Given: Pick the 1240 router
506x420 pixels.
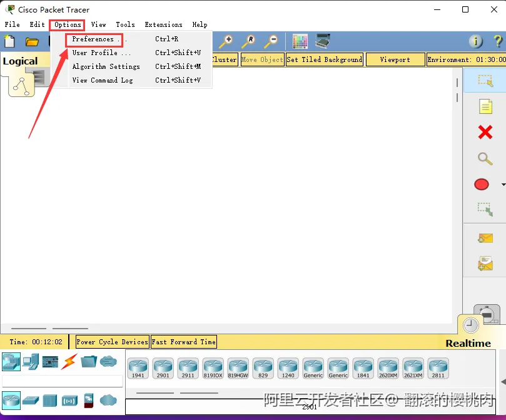Looking at the screenshot, I should 288,368.
